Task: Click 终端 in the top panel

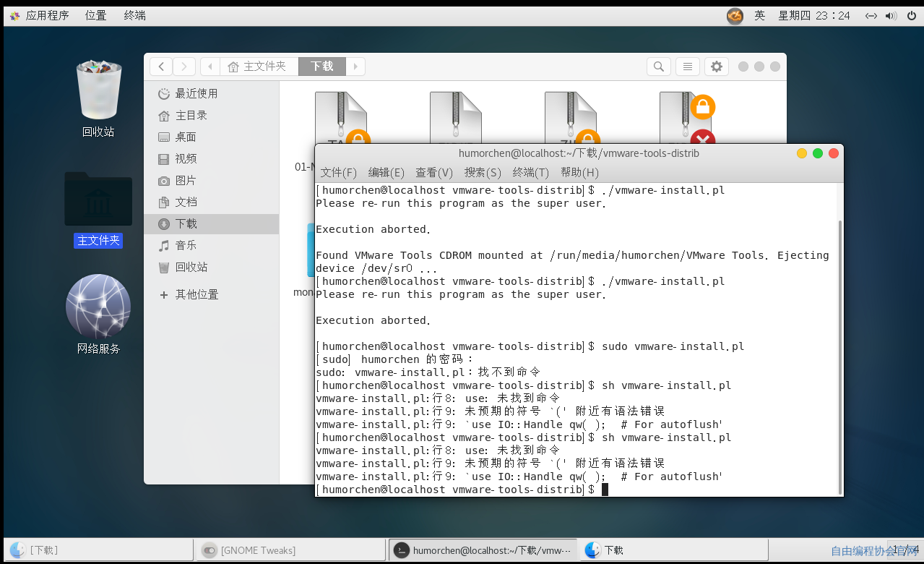Action: click(x=134, y=15)
